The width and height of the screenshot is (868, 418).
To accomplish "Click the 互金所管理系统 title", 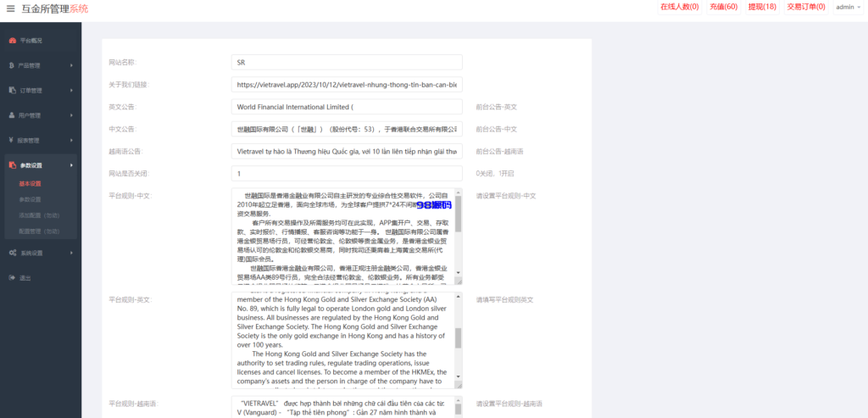I will click(x=55, y=8).
